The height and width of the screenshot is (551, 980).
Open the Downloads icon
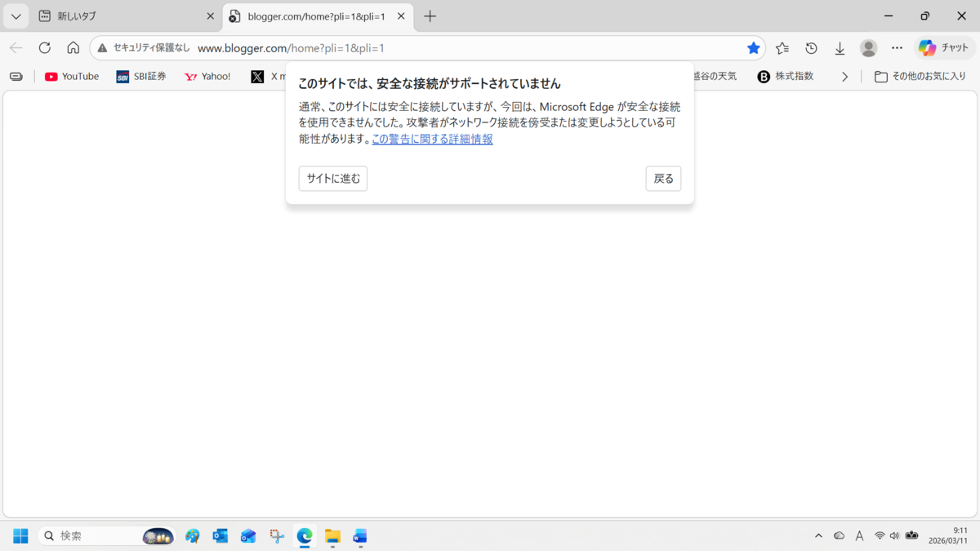pos(840,48)
